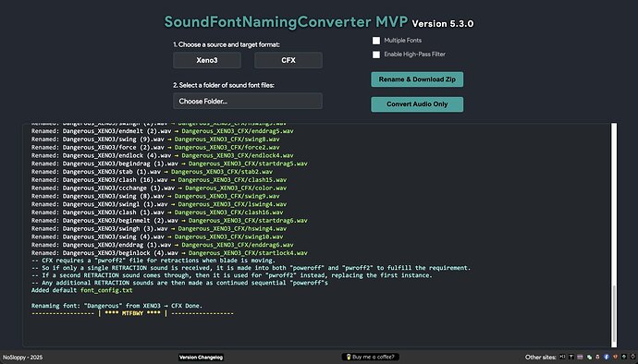This screenshot has width=638, height=364.
Task: Click the Multiple Fonts label text
Action: point(403,41)
